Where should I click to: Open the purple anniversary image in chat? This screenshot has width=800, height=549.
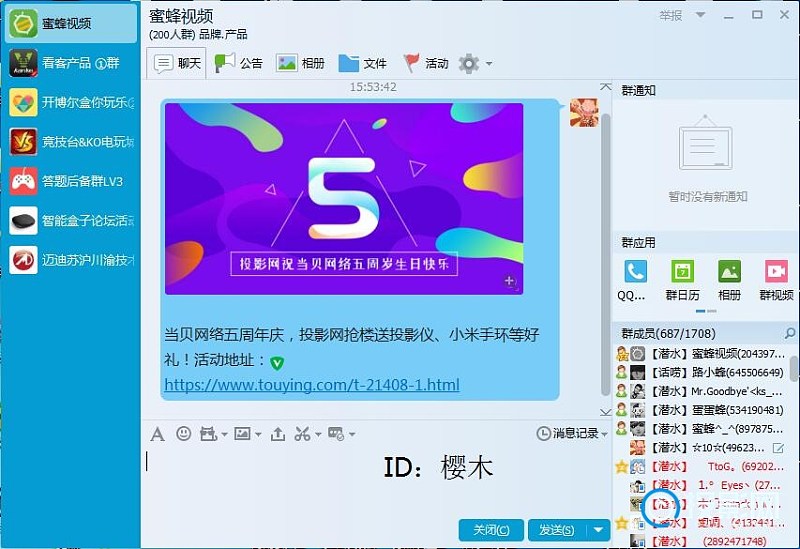(344, 199)
